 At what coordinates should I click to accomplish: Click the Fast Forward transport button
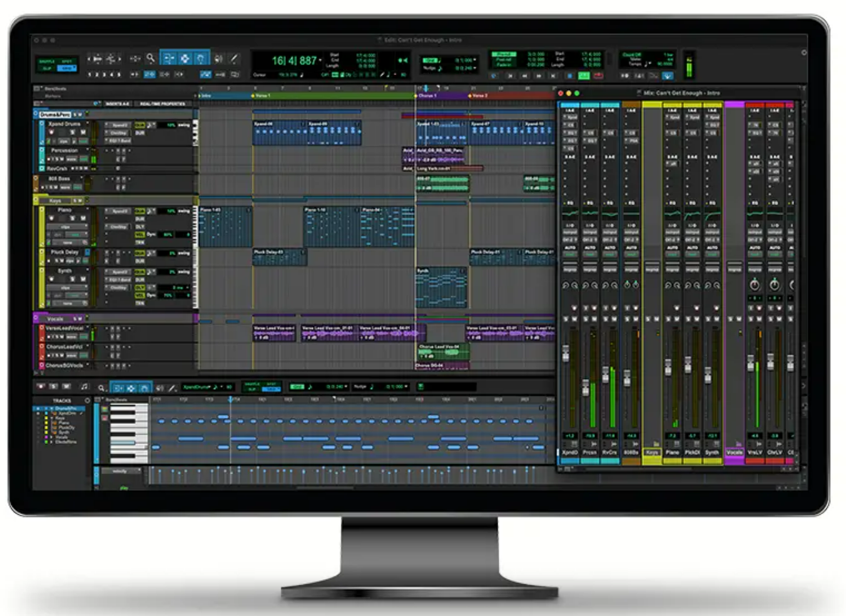(539, 76)
